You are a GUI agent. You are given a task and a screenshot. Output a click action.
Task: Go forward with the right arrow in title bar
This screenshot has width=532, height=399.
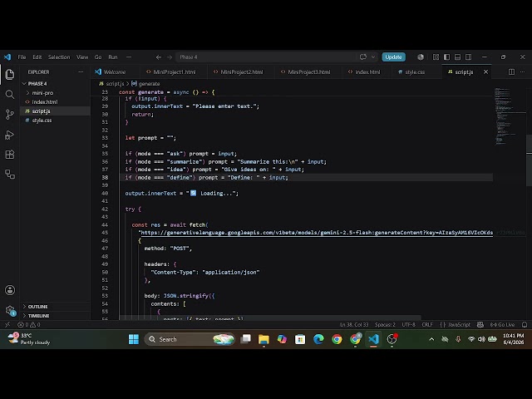(170, 57)
